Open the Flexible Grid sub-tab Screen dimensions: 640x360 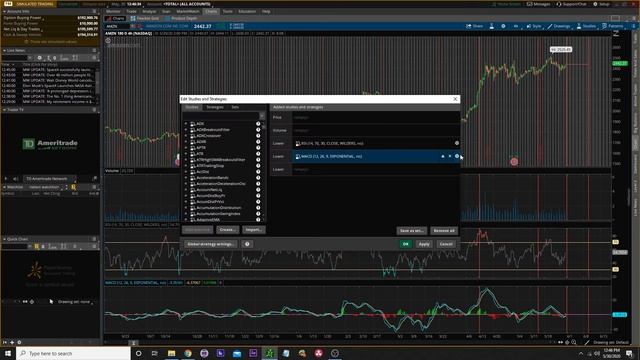pos(145,18)
